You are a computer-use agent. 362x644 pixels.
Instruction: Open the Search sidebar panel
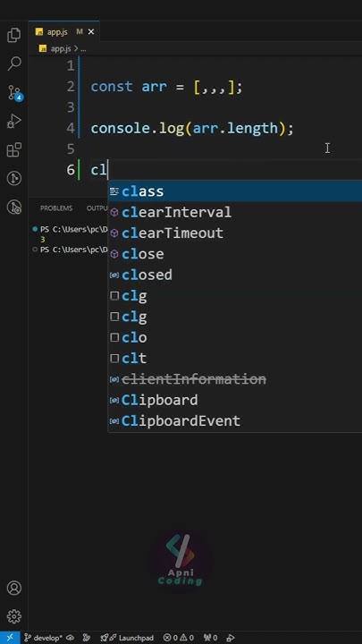pyautogui.click(x=14, y=64)
